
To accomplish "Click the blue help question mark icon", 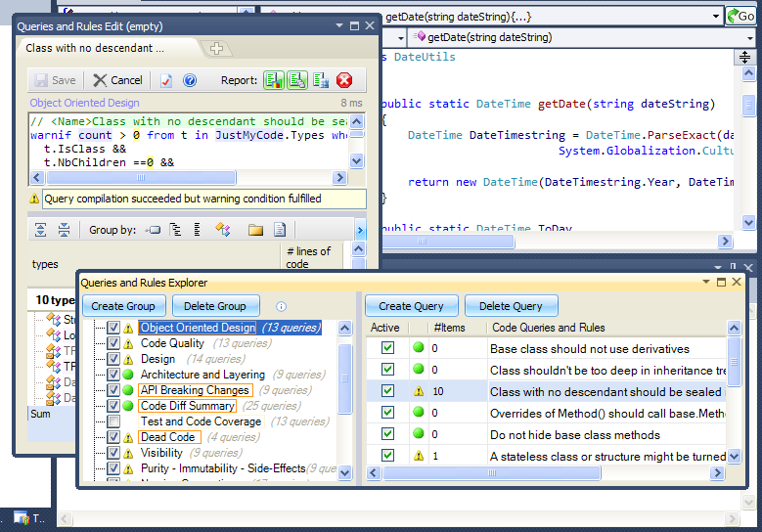I will [190, 80].
